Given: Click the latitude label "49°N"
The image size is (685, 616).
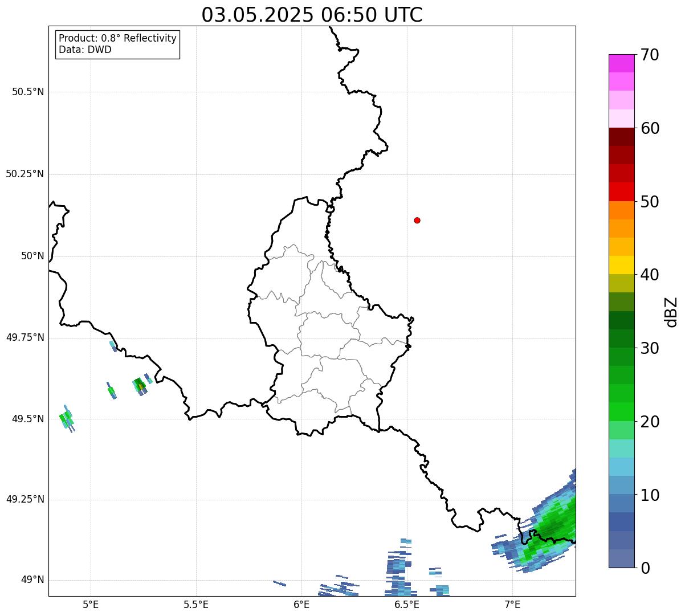Looking at the screenshot, I should pos(32,580).
